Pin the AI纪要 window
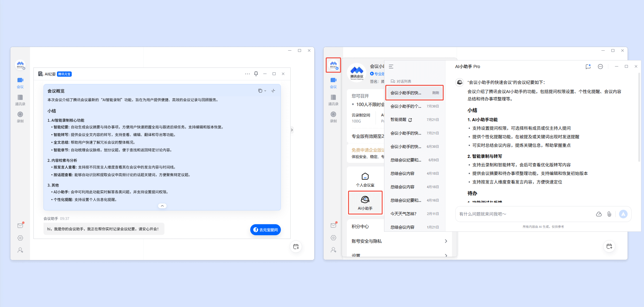644x307 pixels. [256, 74]
